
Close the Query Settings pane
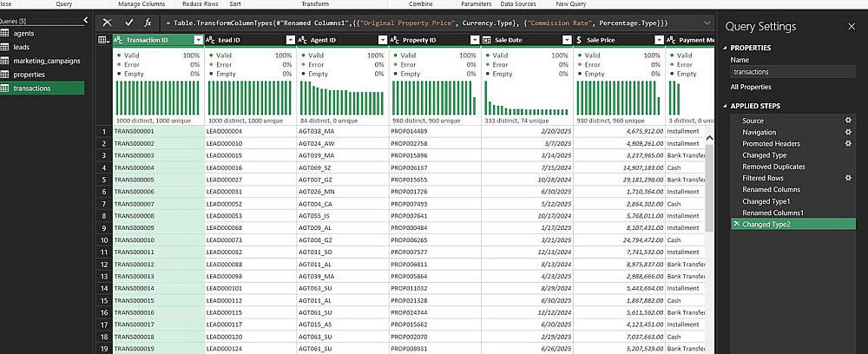tap(852, 27)
